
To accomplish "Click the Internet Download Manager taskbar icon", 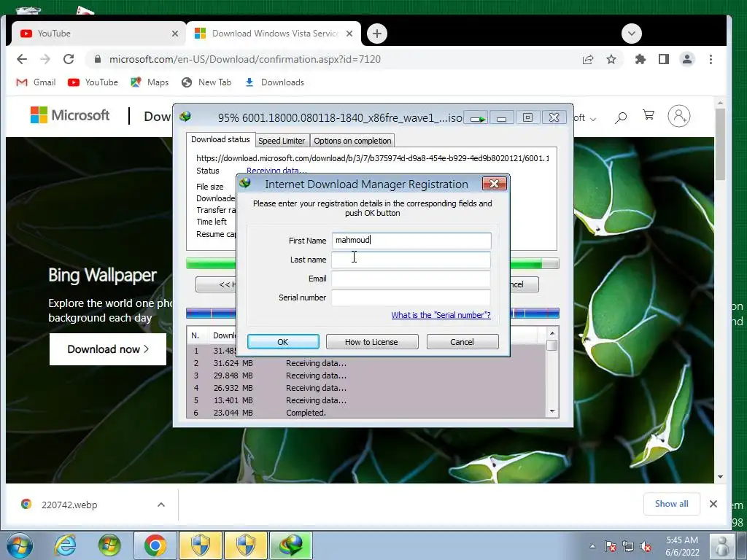I will click(x=291, y=545).
